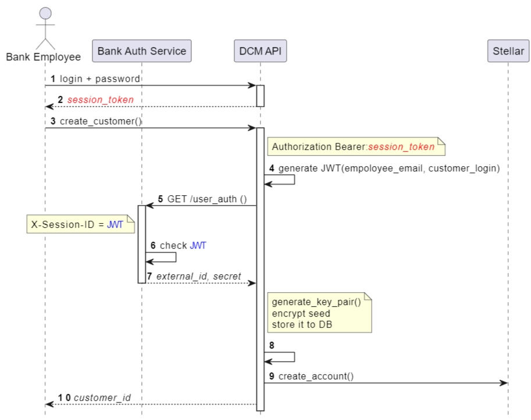Screen dimensions: 531x420
Task: Select the create_account() message label
Action: pyautogui.click(x=316, y=376)
